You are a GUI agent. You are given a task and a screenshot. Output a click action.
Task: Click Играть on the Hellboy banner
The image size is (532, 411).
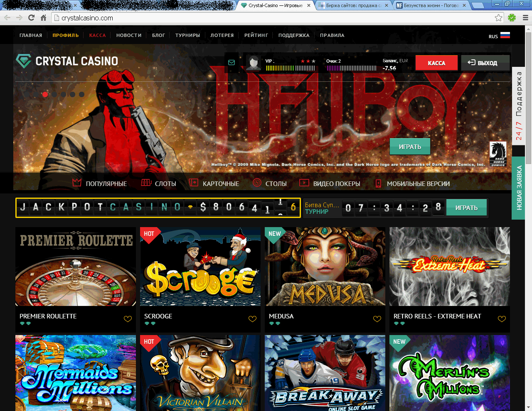tap(410, 147)
